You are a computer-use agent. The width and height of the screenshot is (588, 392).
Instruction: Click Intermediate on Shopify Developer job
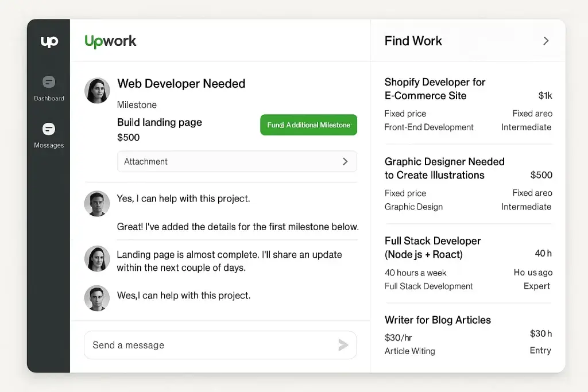click(527, 127)
